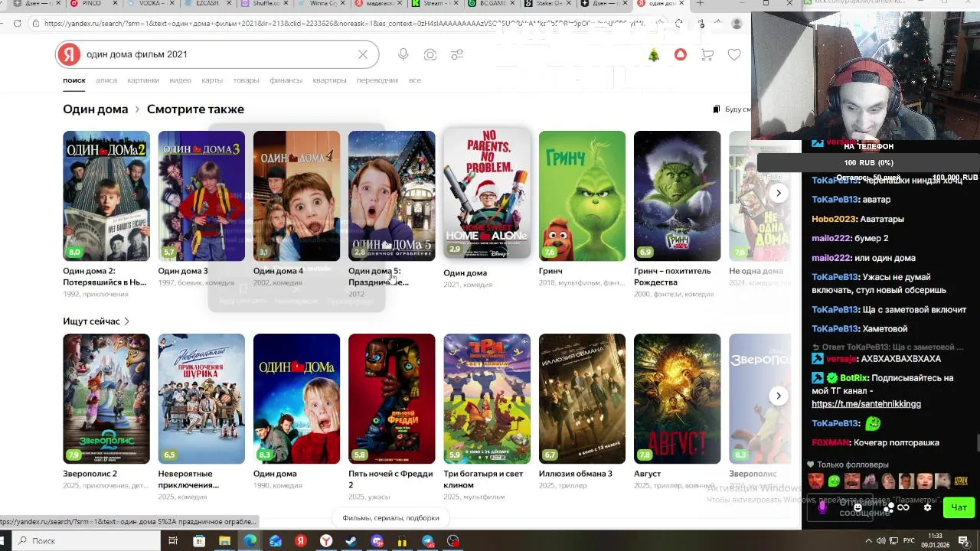Open 'Гринч – похититель Рождества' poster
The height and width of the screenshot is (551, 980).
tap(677, 196)
